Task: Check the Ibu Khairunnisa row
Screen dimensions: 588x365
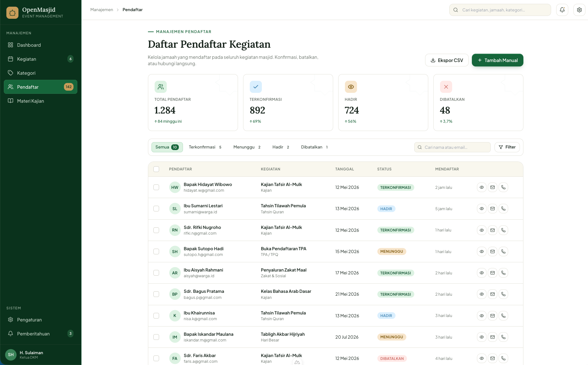Action: 156,316
